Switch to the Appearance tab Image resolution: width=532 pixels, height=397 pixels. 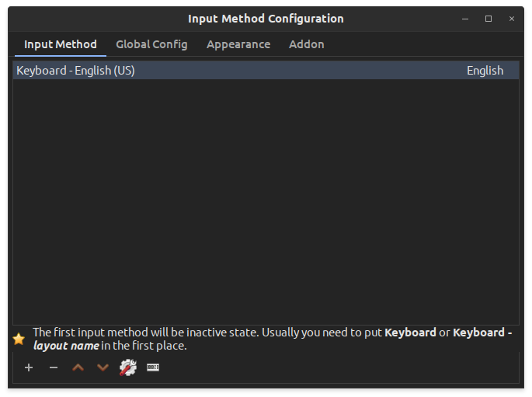point(238,44)
